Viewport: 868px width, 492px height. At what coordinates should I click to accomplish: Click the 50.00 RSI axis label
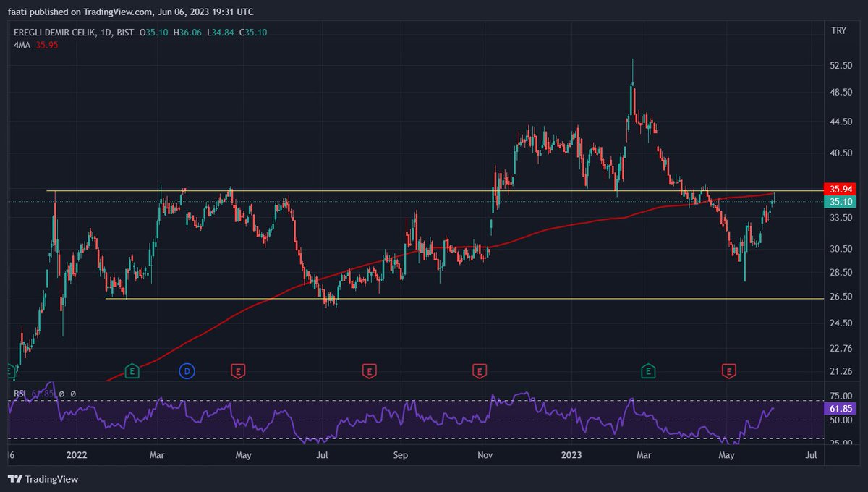(841, 420)
